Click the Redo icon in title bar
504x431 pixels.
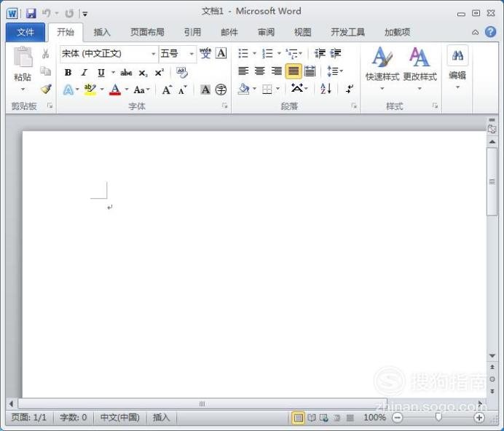tap(69, 14)
